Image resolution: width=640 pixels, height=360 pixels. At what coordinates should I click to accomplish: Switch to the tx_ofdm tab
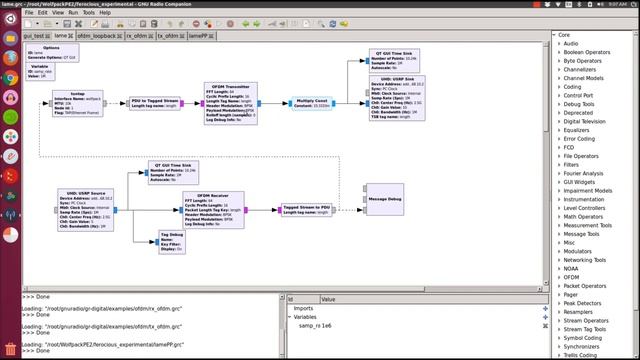168,36
